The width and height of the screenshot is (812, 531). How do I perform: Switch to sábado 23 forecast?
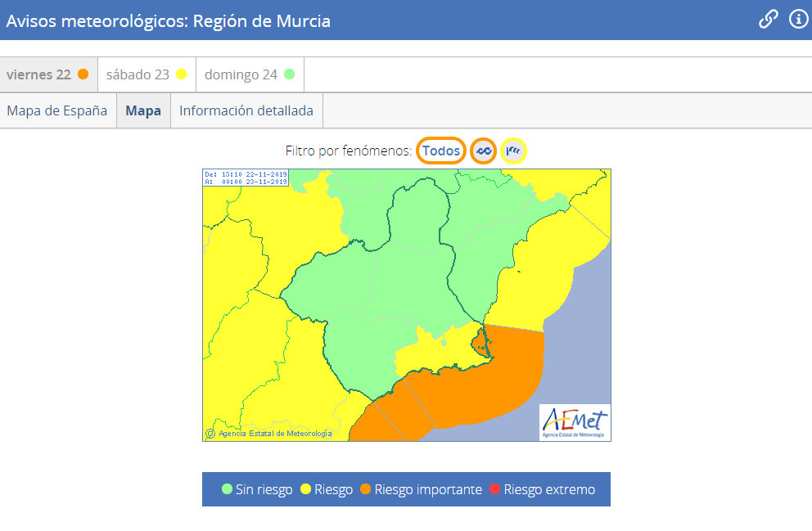pyautogui.click(x=147, y=74)
